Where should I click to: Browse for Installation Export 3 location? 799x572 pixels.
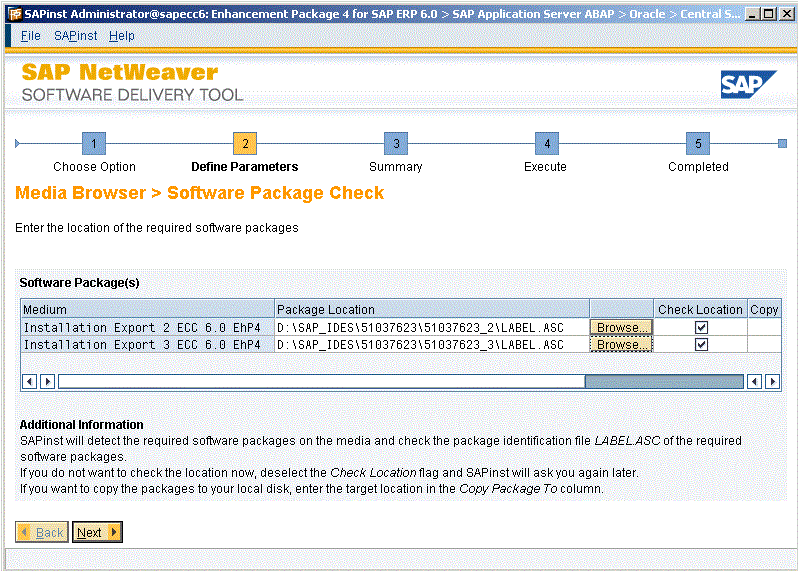click(x=621, y=344)
